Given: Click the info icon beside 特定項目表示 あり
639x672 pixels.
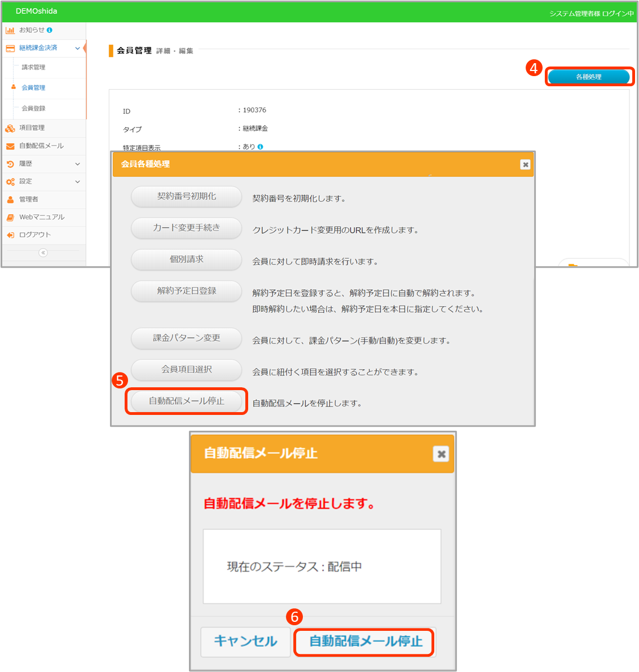Looking at the screenshot, I should click(260, 147).
